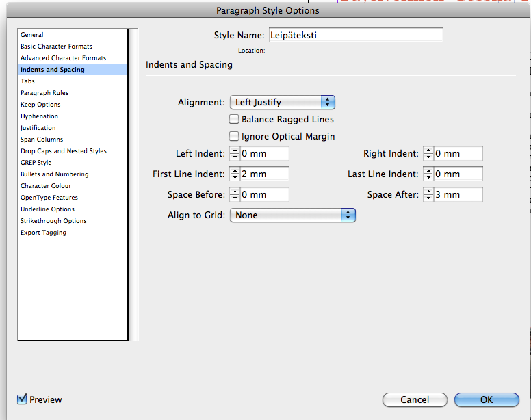
Task: Expand the Align to Grid dropdown
Action: (x=292, y=215)
